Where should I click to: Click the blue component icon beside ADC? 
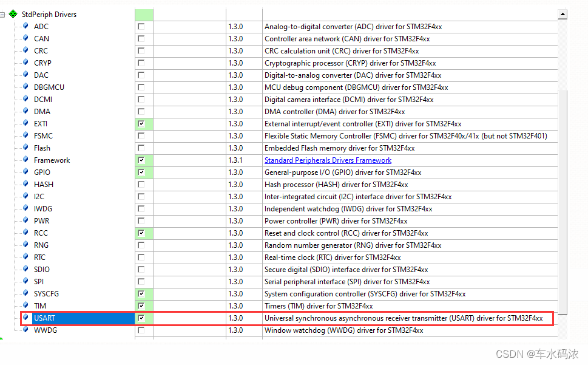click(25, 26)
